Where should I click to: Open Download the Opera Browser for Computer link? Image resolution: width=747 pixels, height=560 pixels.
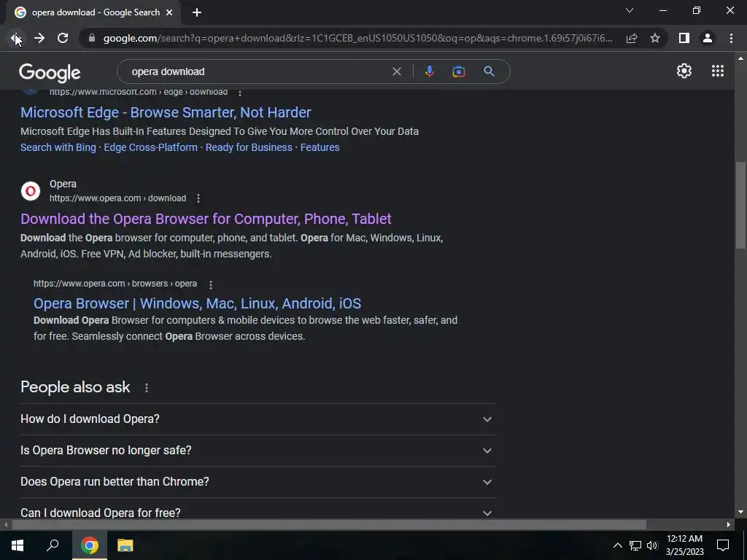pyautogui.click(x=206, y=219)
